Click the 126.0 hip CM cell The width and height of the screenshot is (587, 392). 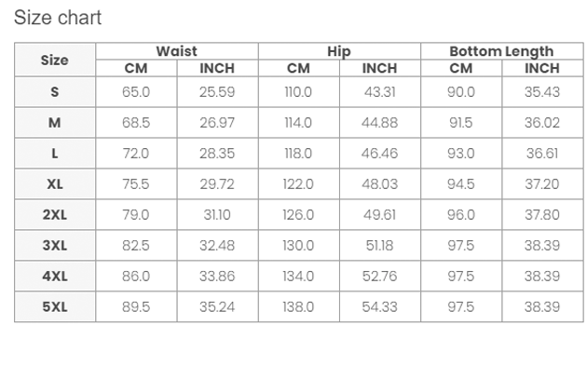pyautogui.click(x=298, y=214)
